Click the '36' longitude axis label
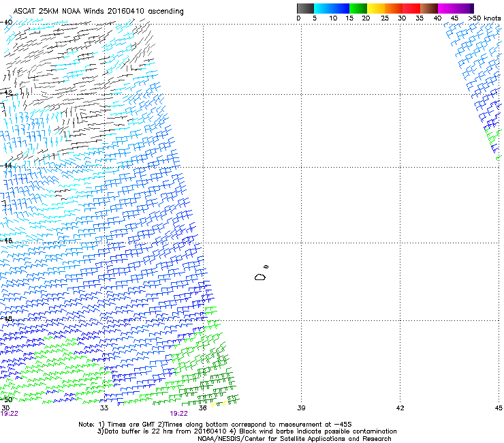Viewport: 504px width, 443px height. point(203,408)
